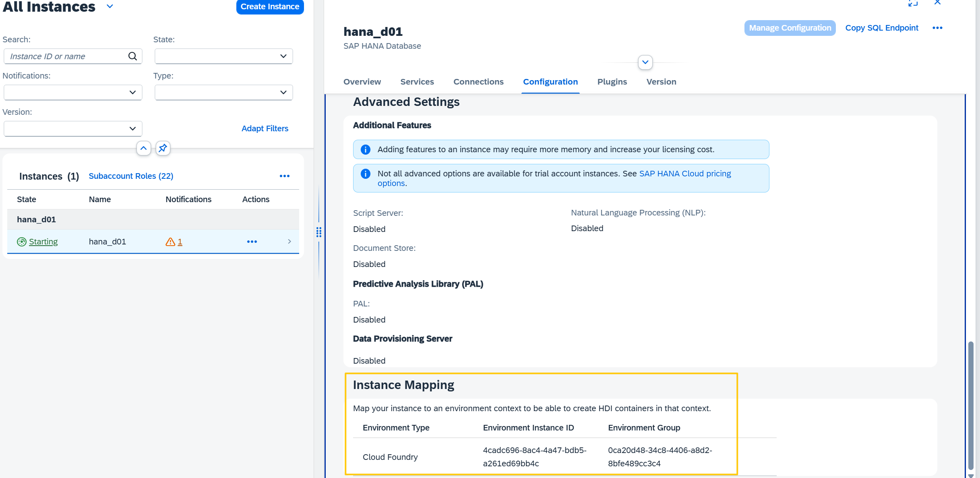Screen dimensions: 980x478
Task: Open the Type filter dropdown
Action: 223,92
